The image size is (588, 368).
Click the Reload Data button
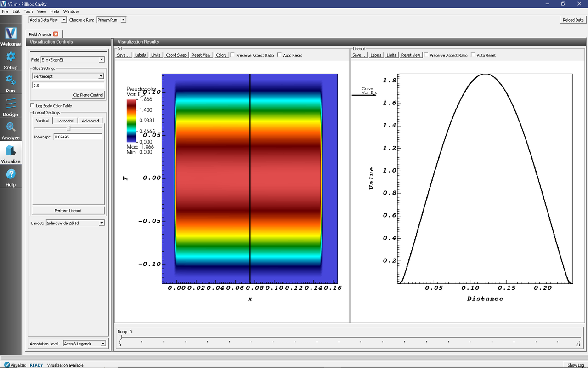[x=573, y=20]
